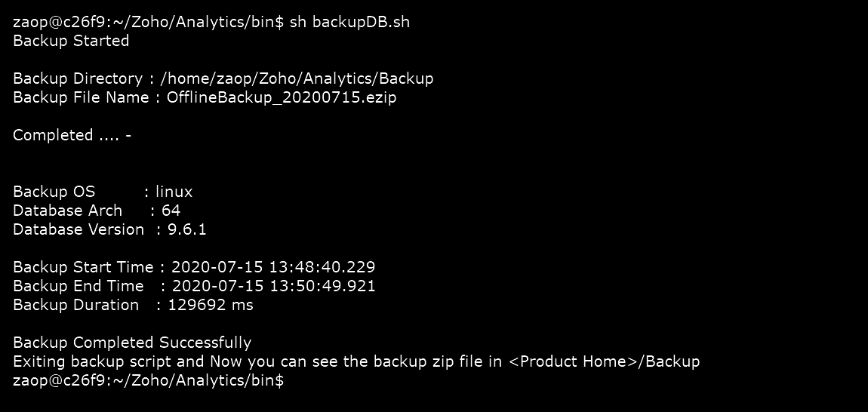Click the Backup End Time timestamp
The image size is (868, 412).
tap(273, 286)
